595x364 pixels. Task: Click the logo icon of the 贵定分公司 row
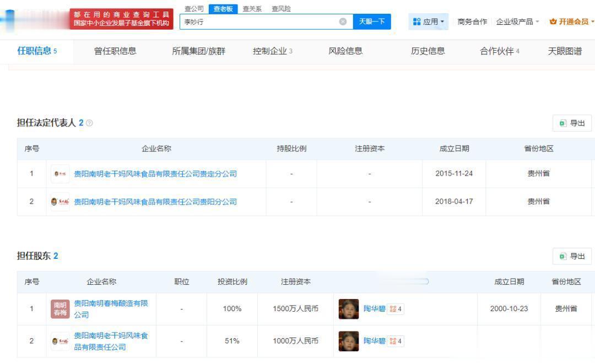pyautogui.click(x=60, y=173)
